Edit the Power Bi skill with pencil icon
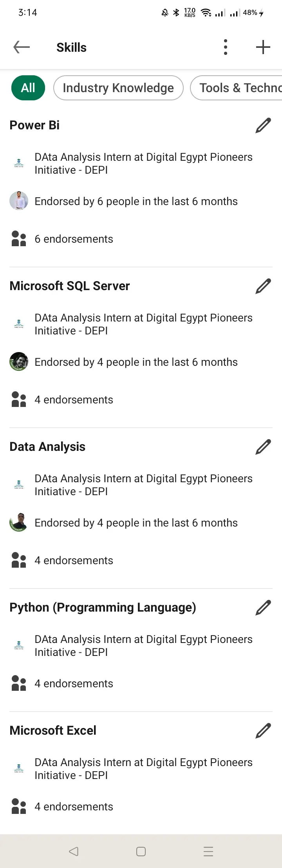 pyautogui.click(x=263, y=125)
